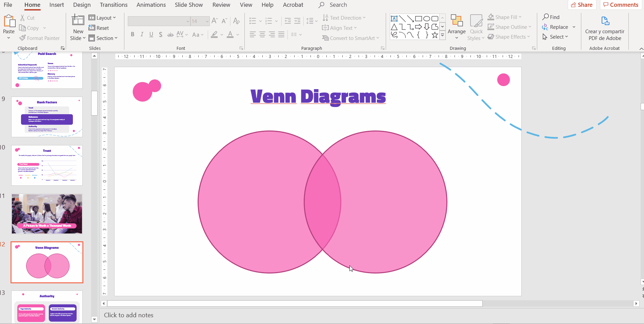644x324 pixels.
Task: Click the Increase Font Size icon
Action: (x=215, y=21)
